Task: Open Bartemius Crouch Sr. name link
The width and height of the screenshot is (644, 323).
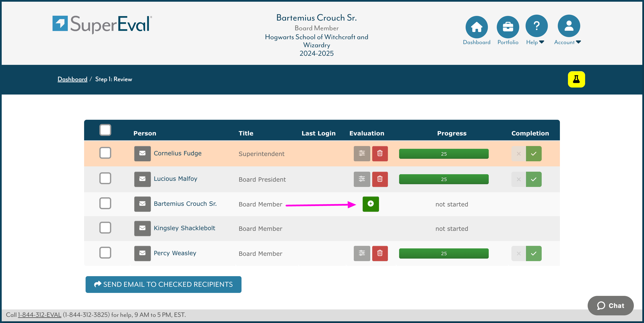Action: pos(185,204)
